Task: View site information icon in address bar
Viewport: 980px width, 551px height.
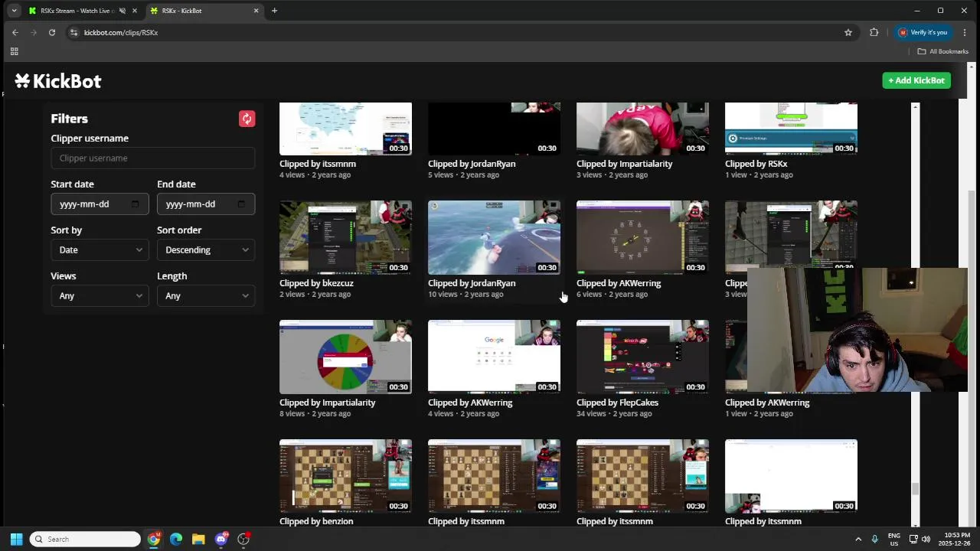Action: click(73, 32)
